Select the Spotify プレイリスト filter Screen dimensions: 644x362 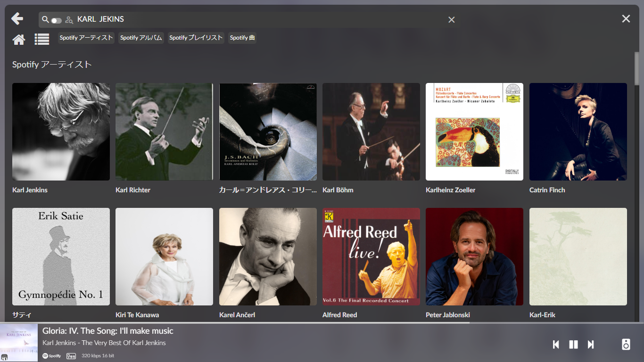coord(196,38)
